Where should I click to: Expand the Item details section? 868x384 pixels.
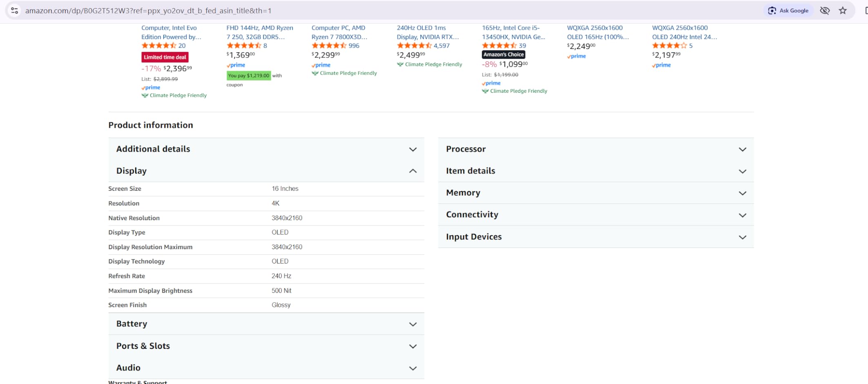(596, 171)
